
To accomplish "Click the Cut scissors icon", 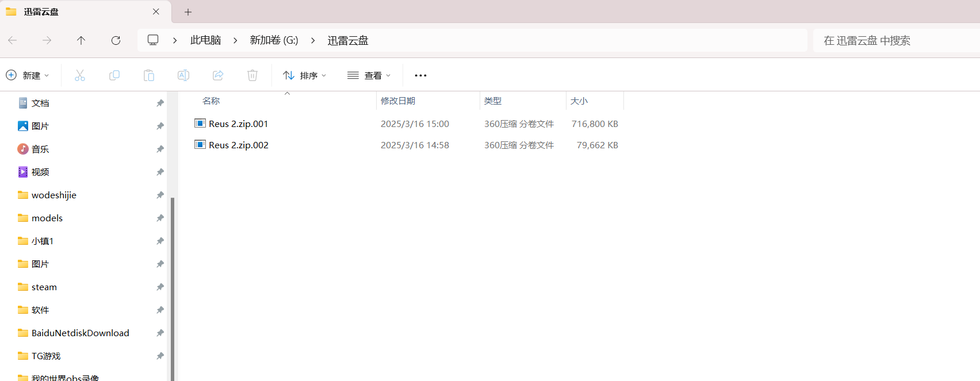I will (80, 75).
